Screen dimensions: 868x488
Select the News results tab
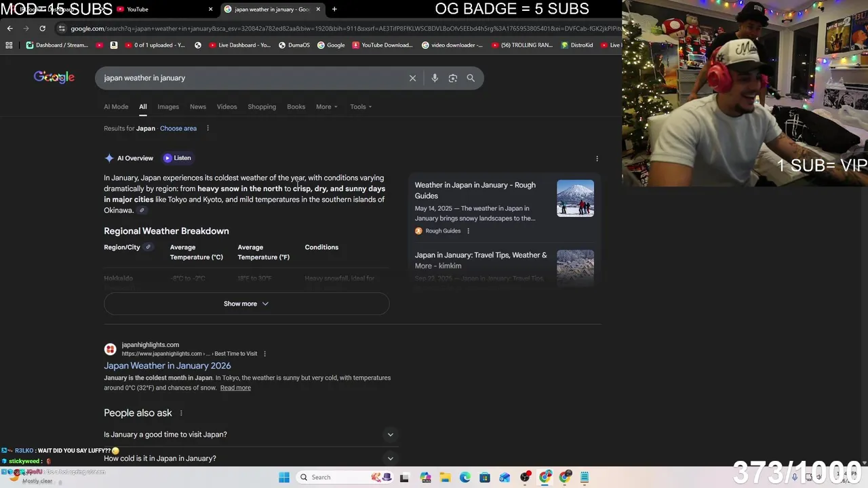point(198,106)
